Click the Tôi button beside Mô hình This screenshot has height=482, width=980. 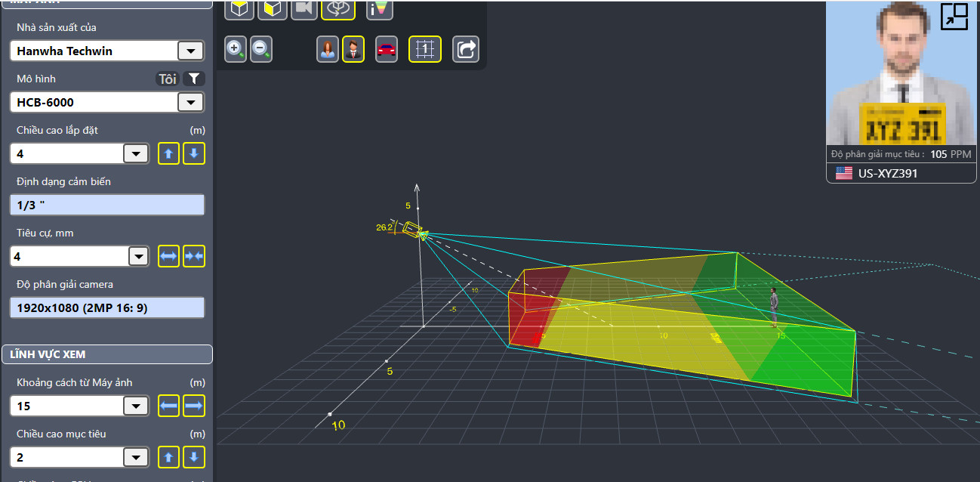pos(168,79)
